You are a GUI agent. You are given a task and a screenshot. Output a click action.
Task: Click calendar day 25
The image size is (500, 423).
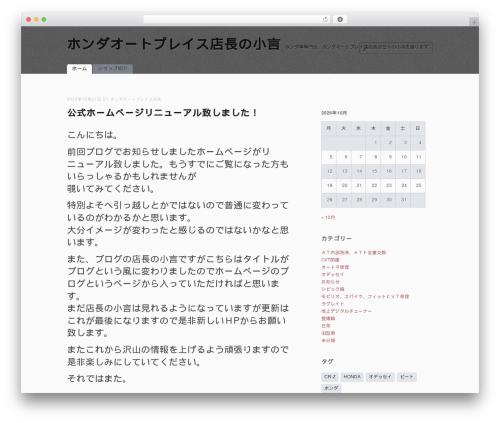tap(418, 186)
